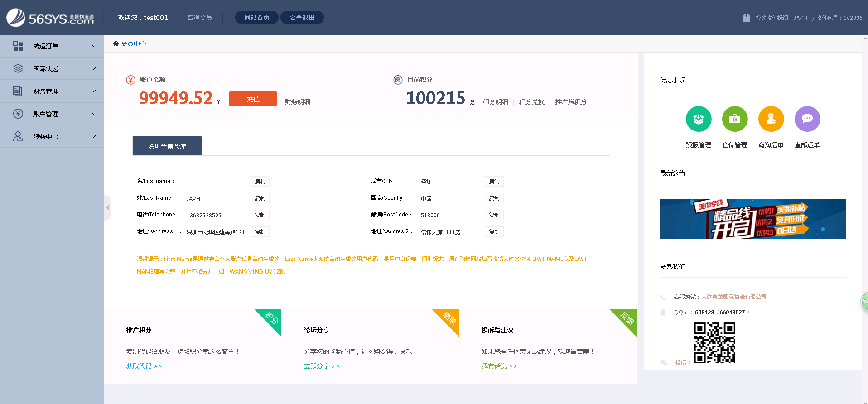Open the 财务明细 link
This screenshot has width=868, height=404.
297,102
